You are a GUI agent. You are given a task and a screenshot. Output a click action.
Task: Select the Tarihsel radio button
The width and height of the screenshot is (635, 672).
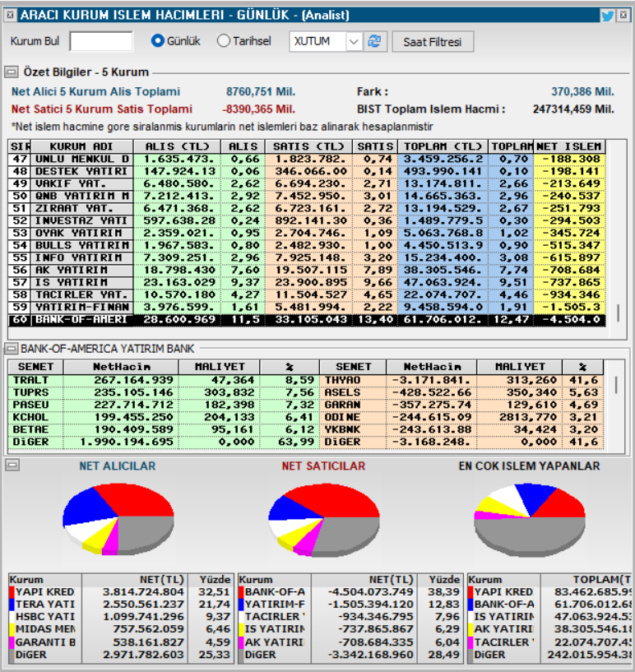point(223,40)
